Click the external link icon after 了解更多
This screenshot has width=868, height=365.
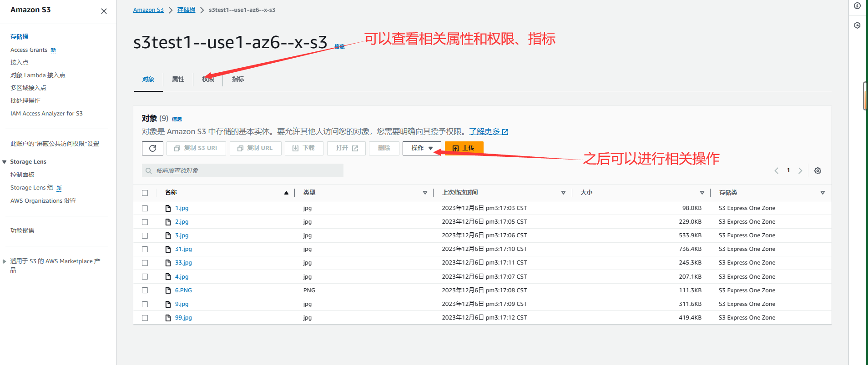coord(505,132)
